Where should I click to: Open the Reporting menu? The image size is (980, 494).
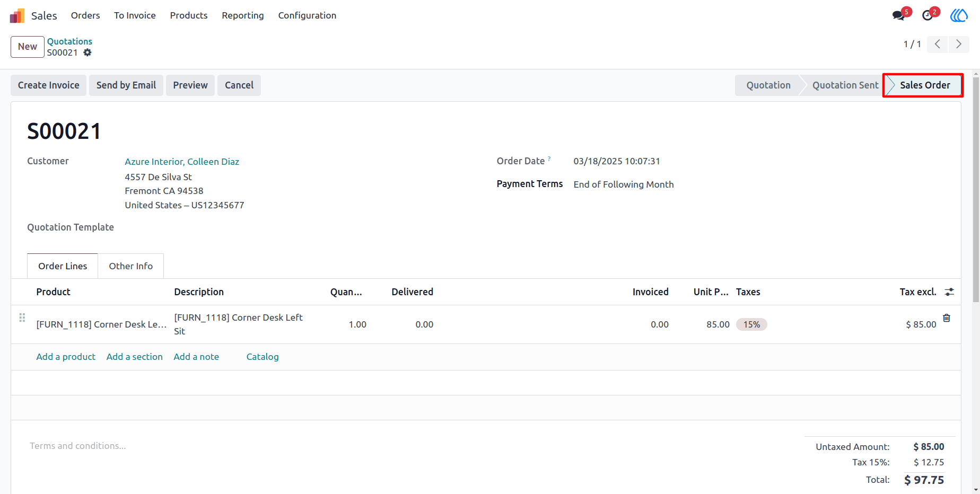point(243,15)
